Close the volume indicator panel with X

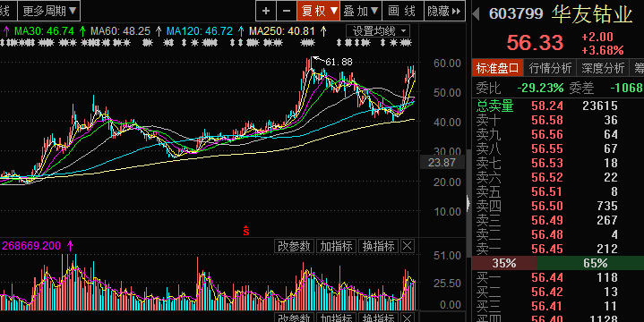407,246
